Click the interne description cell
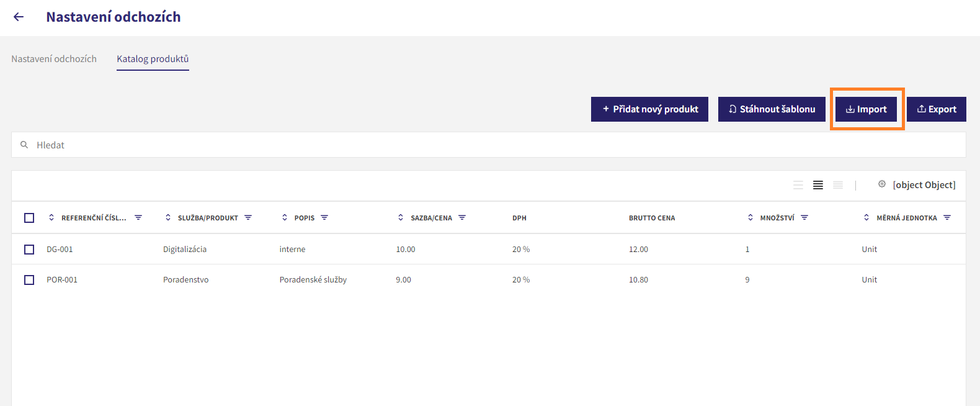This screenshot has height=406, width=980. pyautogui.click(x=292, y=249)
